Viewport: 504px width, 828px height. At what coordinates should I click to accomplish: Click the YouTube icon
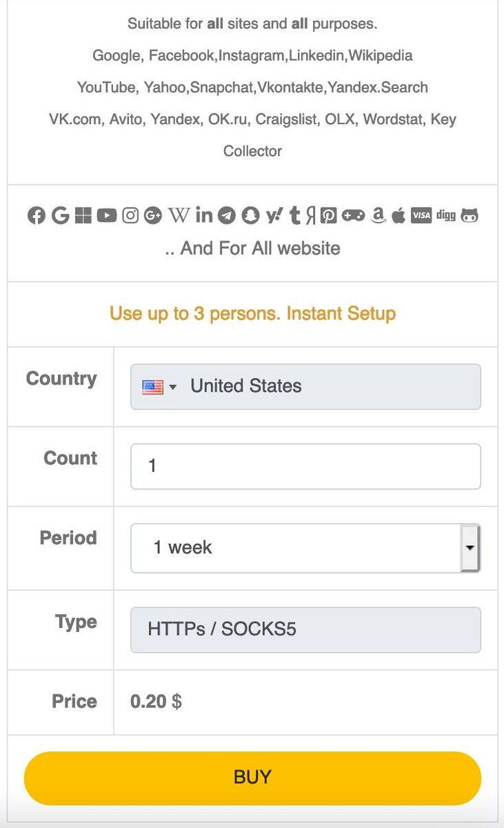coord(107,216)
